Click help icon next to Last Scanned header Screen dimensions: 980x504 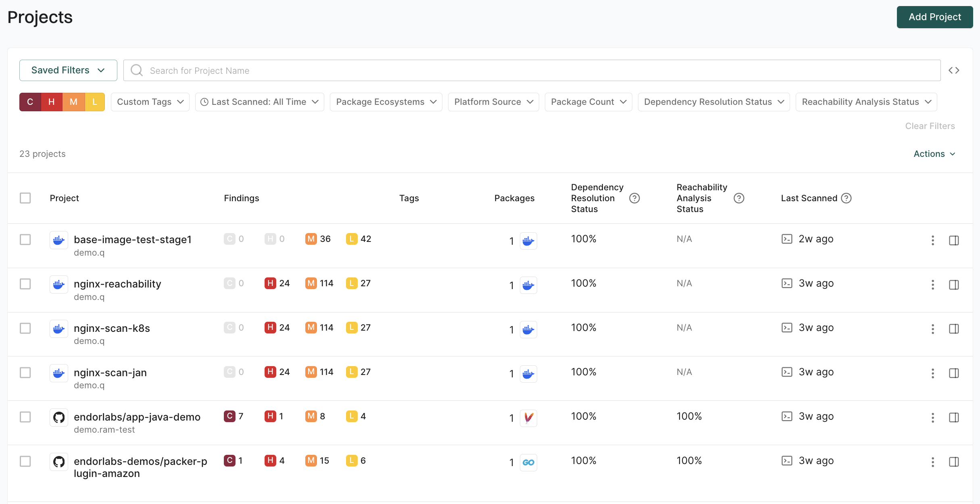pyautogui.click(x=847, y=198)
